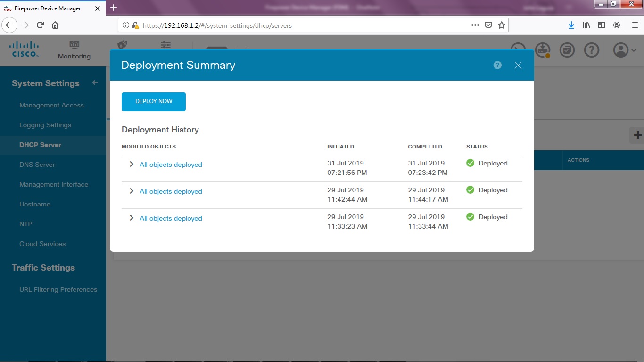This screenshot has width=644, height=362.
Task: Click the browser address bar
Action: [283, 25]
